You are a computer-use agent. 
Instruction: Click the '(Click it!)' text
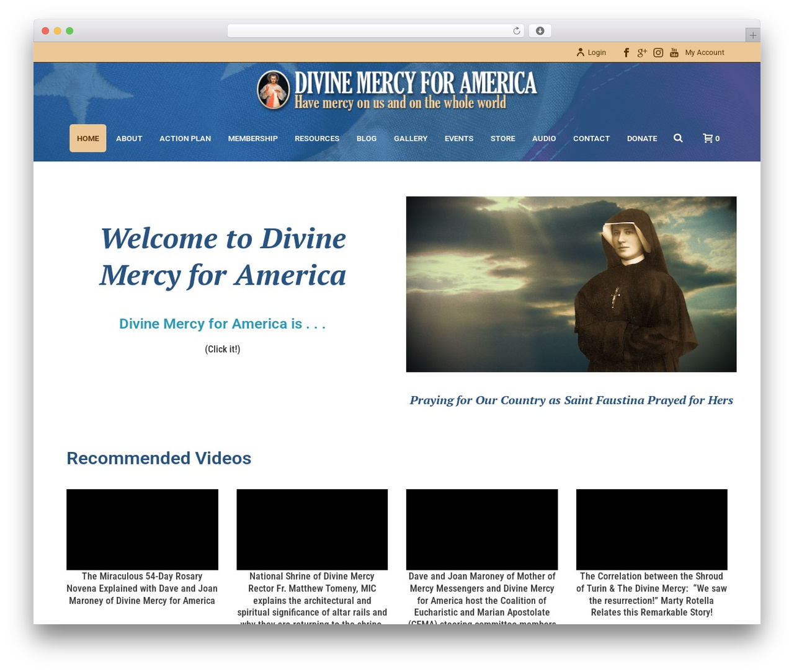pyautogui.click(x=223, y=349)
